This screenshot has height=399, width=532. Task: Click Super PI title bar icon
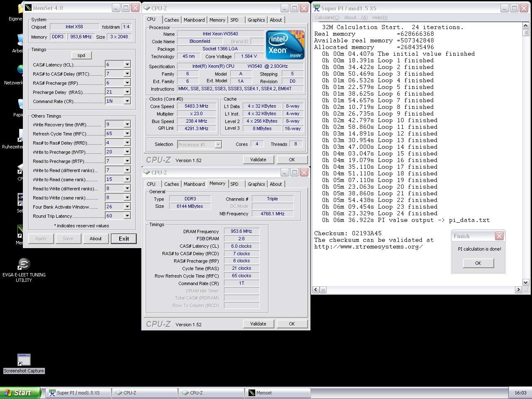click(316, 8)
